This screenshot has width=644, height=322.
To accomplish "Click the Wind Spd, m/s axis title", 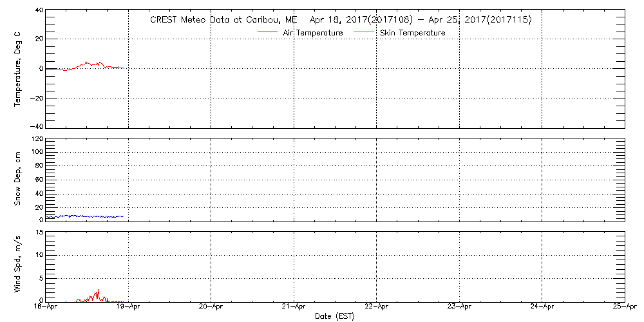I will [x=17, y=266].
